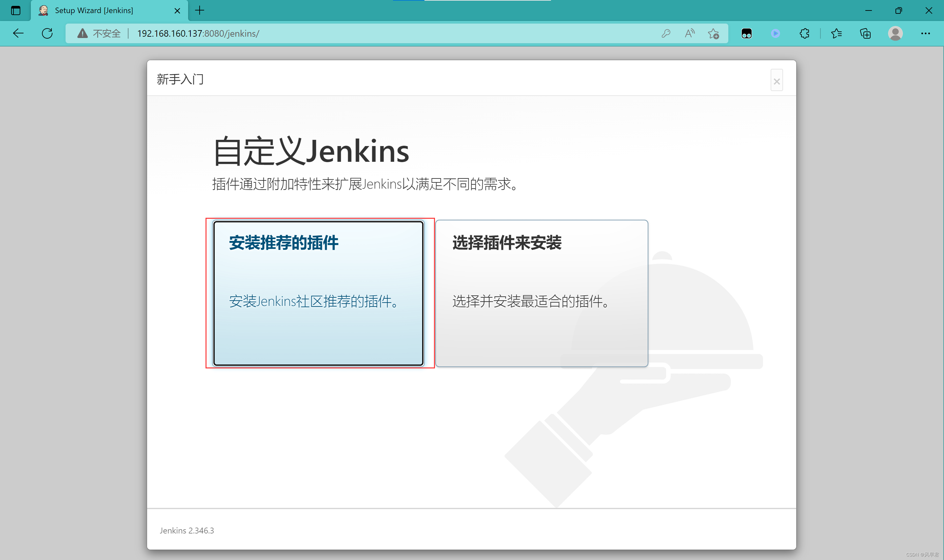944x560 pixels.
Task: Open the favorites list icon
Action: [836, 33]
